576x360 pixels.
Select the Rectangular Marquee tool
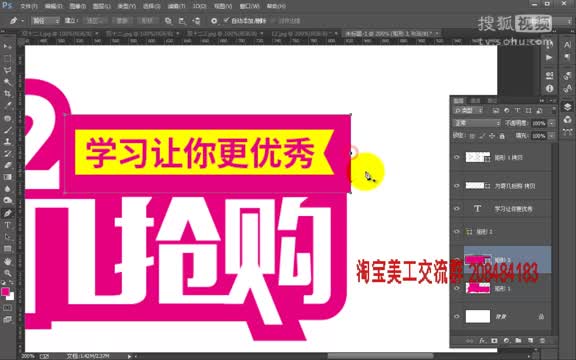click(7, 59)
